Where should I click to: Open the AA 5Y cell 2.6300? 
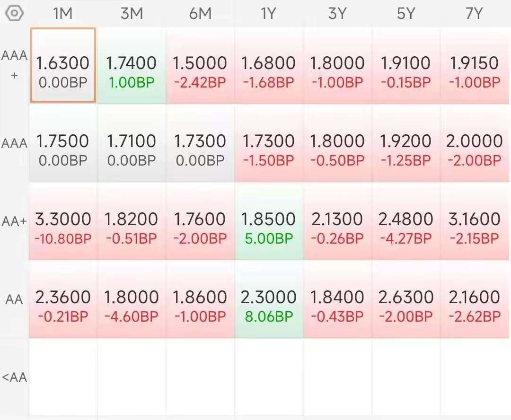pyautogui.click(x=406, y=300)
